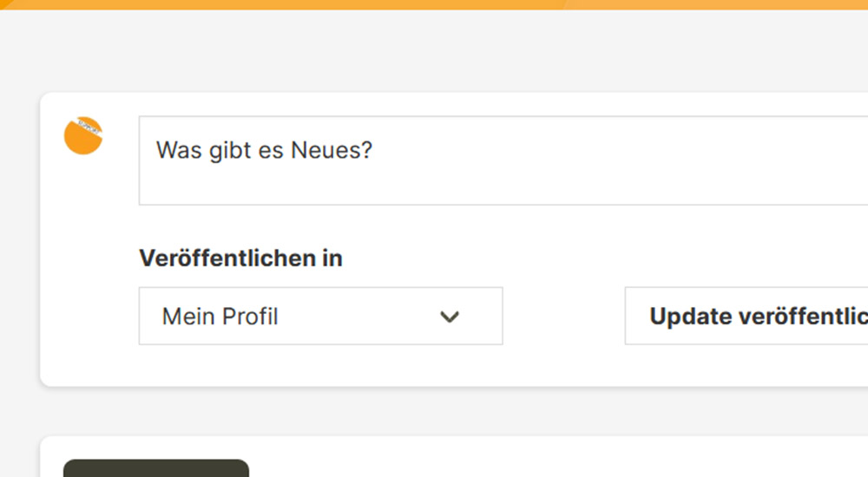The width and height of the screenshot is (868, 477).
Task: Click the white stripe on the orange avatar
Action: tap(89, 127)
